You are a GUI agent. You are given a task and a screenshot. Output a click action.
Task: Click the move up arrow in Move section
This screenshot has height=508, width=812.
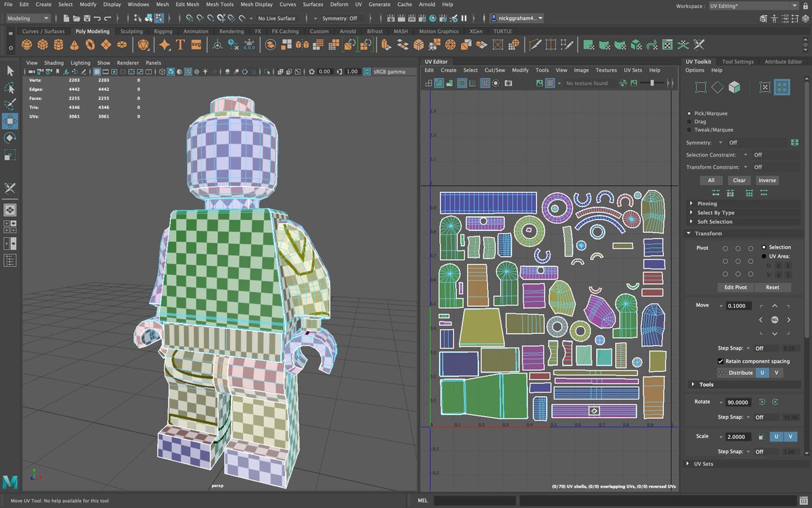(775, 306)
